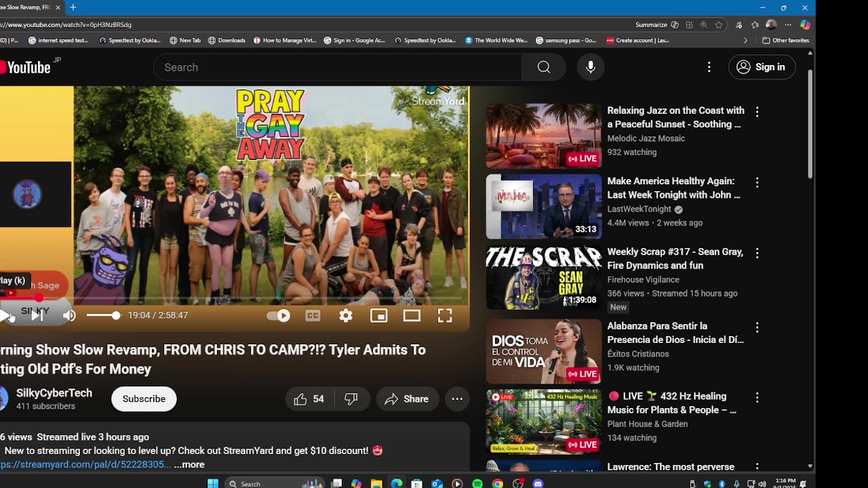Subscribe to SilkyCyberTech channel
The height and width of the screenshot is (488, 868).
pos(144,399)
